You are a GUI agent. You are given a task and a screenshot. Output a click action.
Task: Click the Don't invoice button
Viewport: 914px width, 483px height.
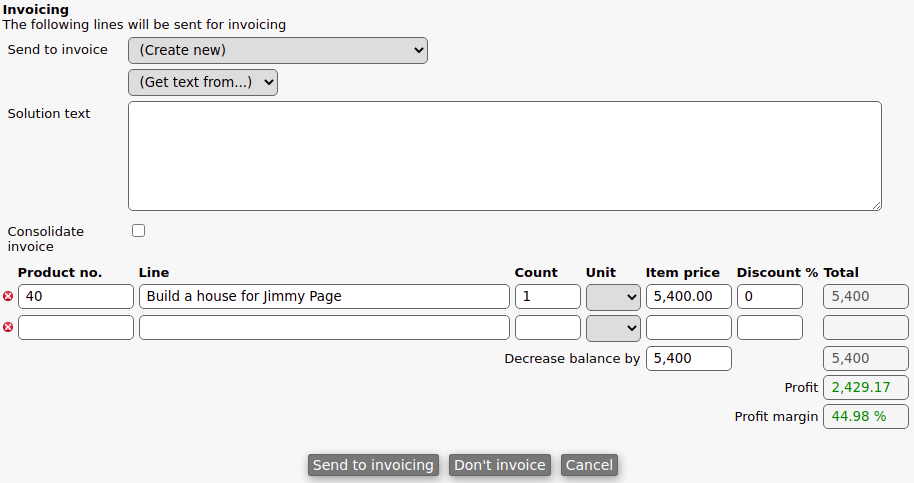point(500,465)
